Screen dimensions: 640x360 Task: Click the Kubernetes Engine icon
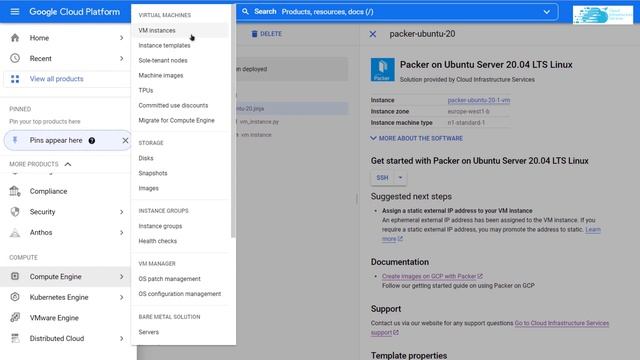(15, 297)
